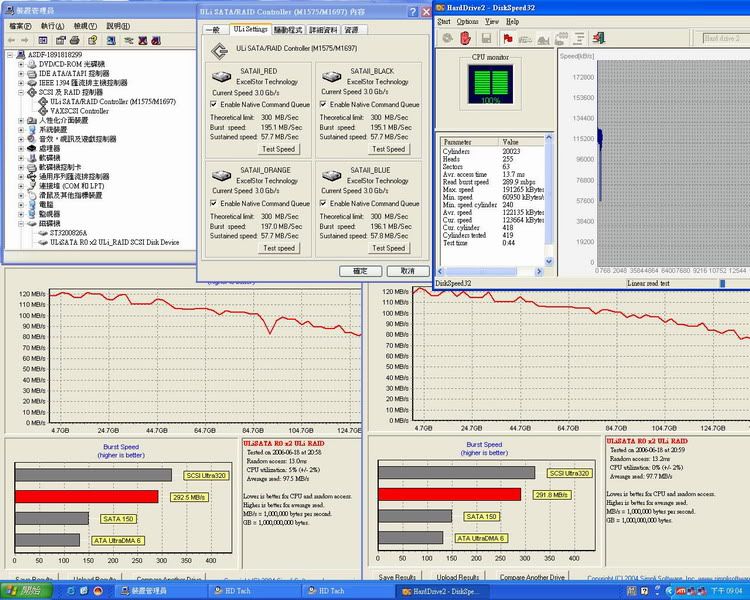
Task: Open the Help menu in DiskSpeed32
Action: [512, 22]
